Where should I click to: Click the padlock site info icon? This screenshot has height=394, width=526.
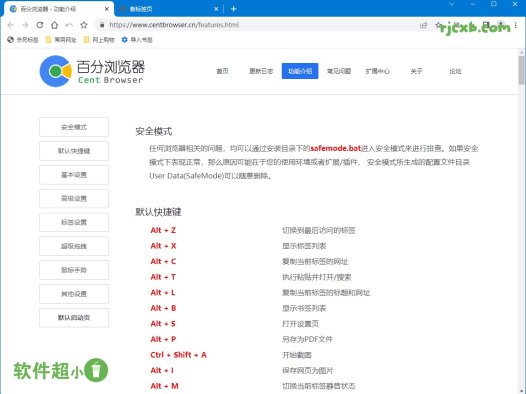pyautogui.click(x=102, y=25)
